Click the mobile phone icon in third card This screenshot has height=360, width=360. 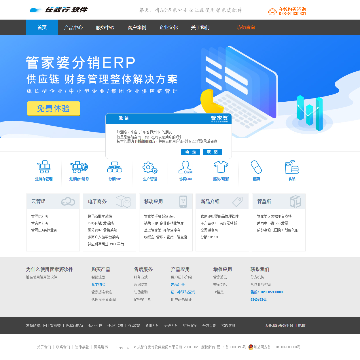pyautogui.click(x=183, y=201)
